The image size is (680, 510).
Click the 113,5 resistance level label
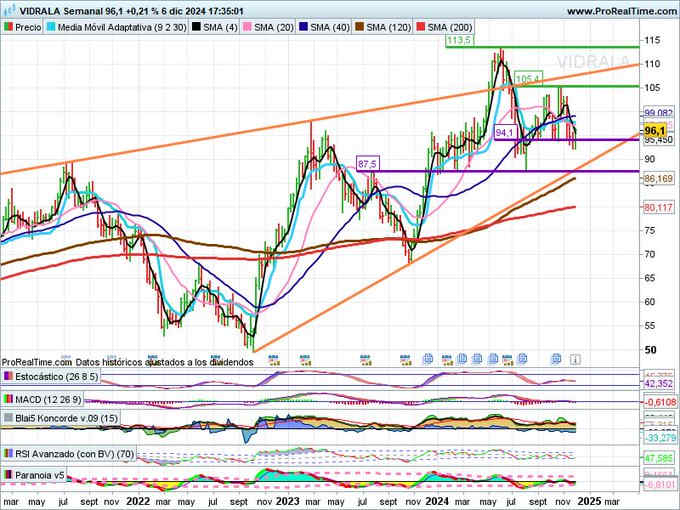[x=459, y=40]
